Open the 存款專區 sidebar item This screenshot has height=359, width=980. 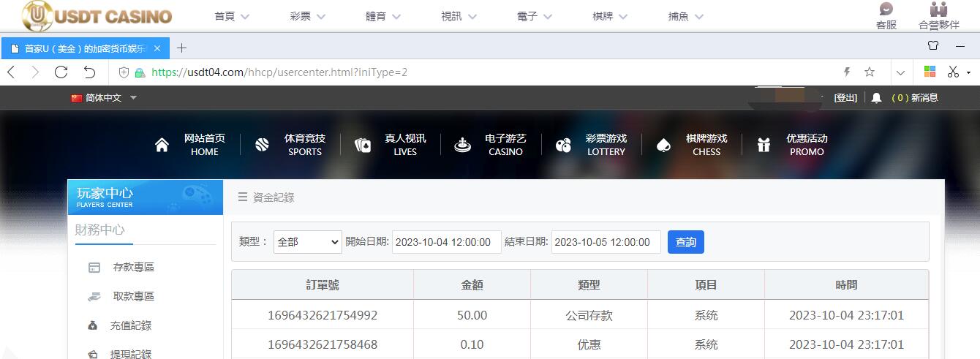[121, 268]
